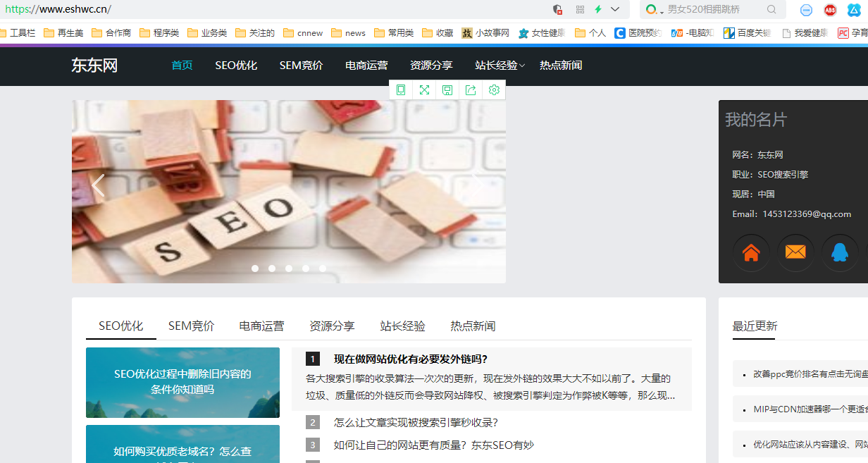Image resolution: width=868 pixels, height=463 pixels.
Task: Click the light-blue triangle extension icon
Action: click(854, 10)
